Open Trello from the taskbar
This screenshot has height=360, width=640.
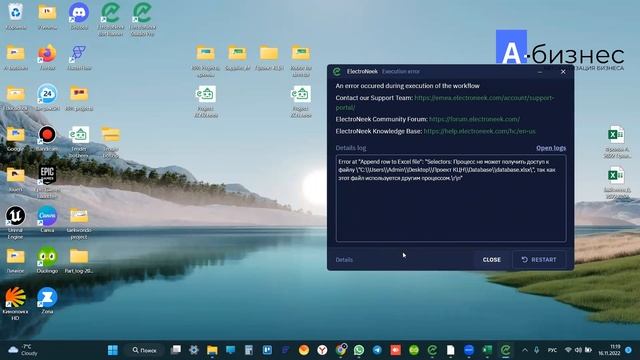coord(267,350)
